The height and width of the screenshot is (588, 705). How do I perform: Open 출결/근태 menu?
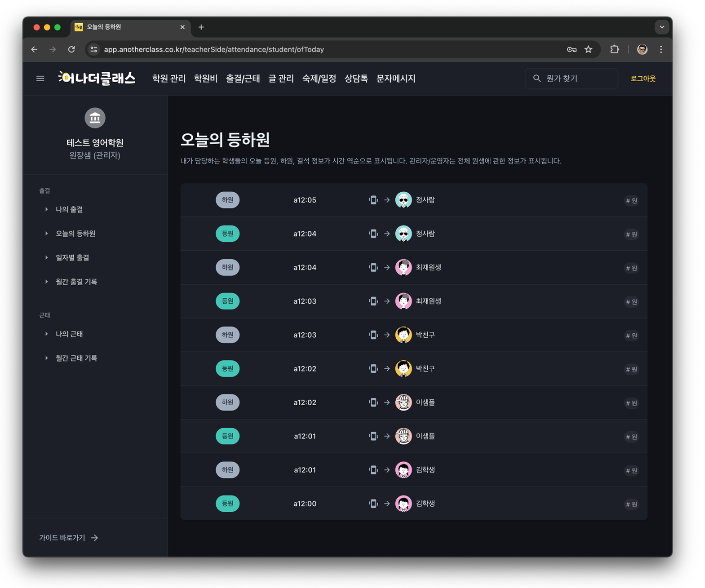(x=243, y=78)
